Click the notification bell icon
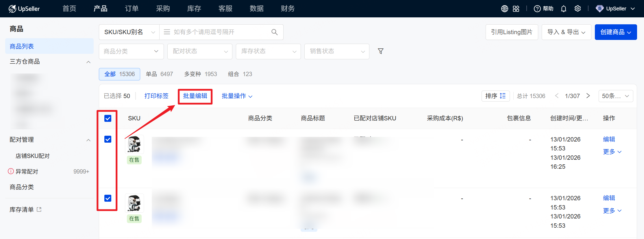Image resolution: width=644 pixels, height=239 pixels. click(x=563, y=9)
